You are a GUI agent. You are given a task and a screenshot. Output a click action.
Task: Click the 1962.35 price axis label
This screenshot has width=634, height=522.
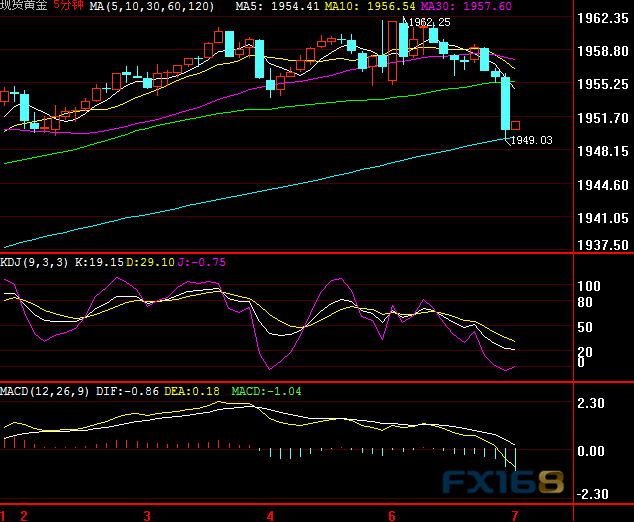[x=603, y=18]
